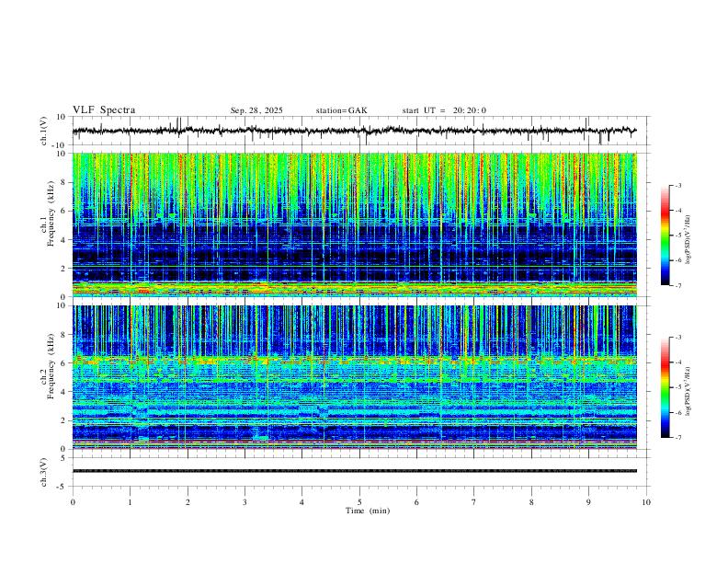Click the ch.1 "Frequency (kHz)" axis label

tap(51, 214)
